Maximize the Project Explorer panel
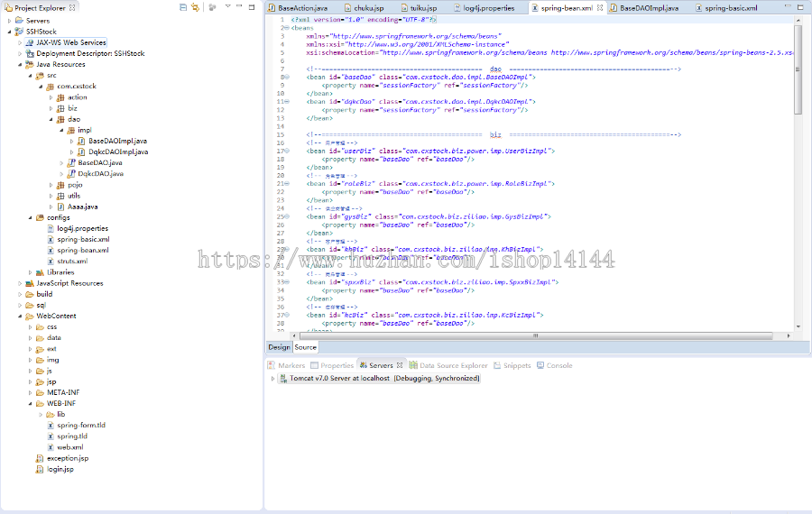The width and height of the screenshot is (812, 514). 252,6
